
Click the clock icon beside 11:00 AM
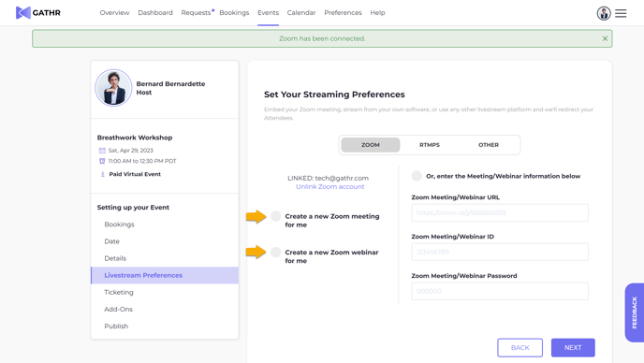pyautogui.click(x=102, y=161)
